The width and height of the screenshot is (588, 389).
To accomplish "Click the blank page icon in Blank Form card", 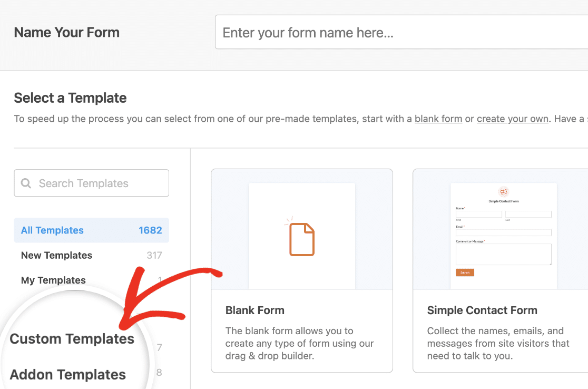I will tap(301, 239).
